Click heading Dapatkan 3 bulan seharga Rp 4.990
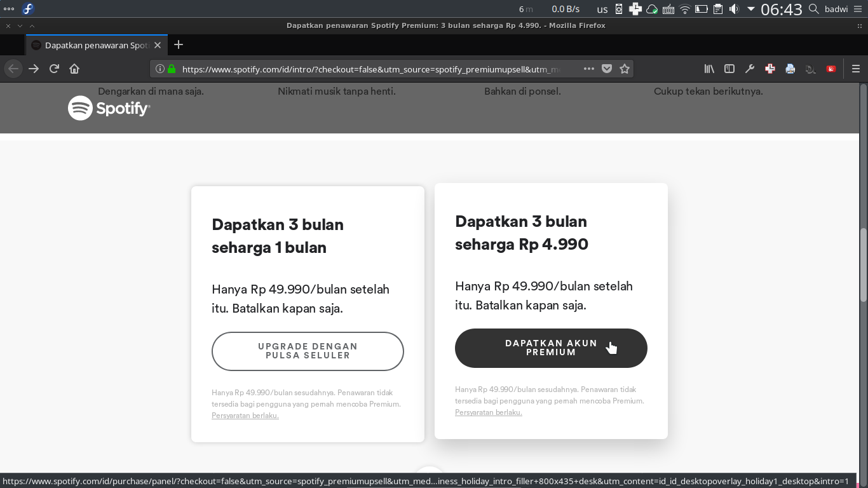 (522, 233)
